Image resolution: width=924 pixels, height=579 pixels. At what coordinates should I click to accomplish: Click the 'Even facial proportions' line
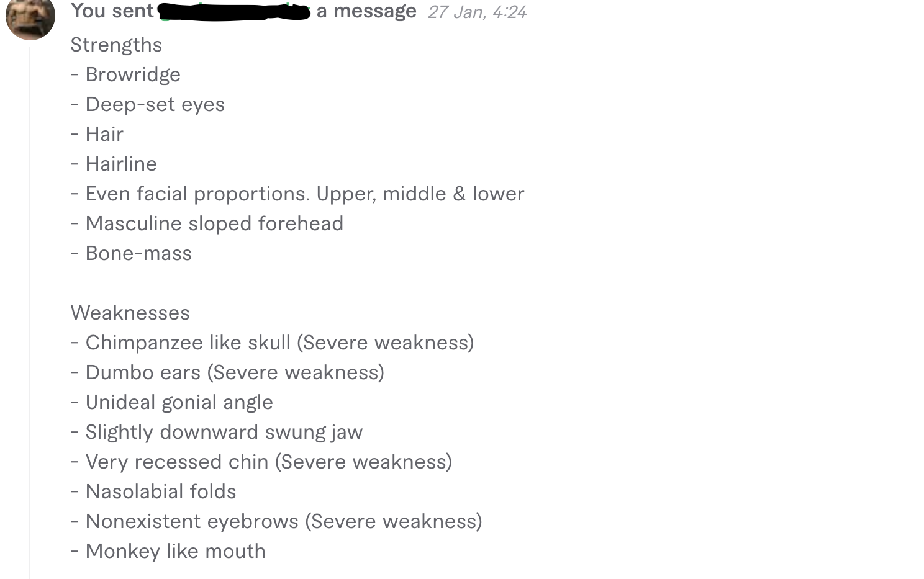pyautogui.click(x=297, y=194)
